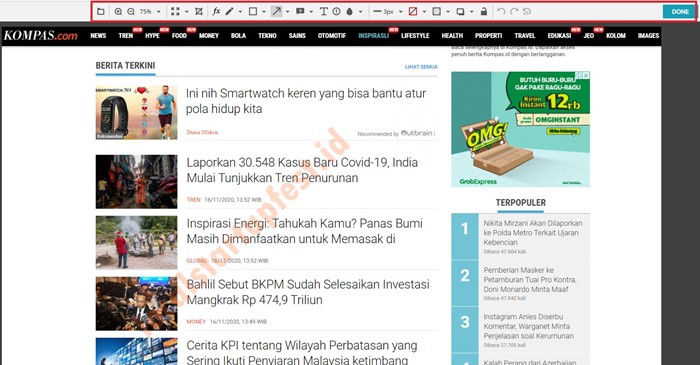This screenshot has width=700, height=365.
Task: Open the GrabExpress OMG advertisement banner
Action: pyautogui.click(x=520, y=129)
